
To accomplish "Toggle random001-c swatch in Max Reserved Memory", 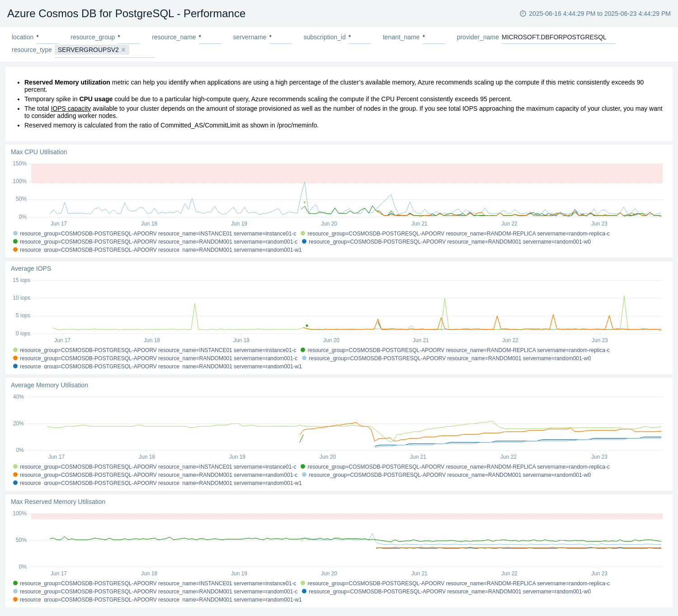I will (x=15, y=592).
